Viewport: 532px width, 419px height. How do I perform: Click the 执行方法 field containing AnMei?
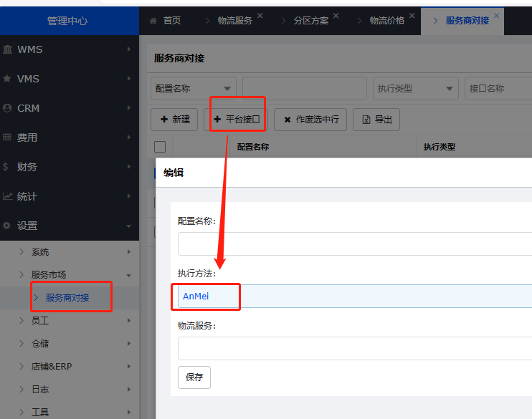[x=351, y=297]
